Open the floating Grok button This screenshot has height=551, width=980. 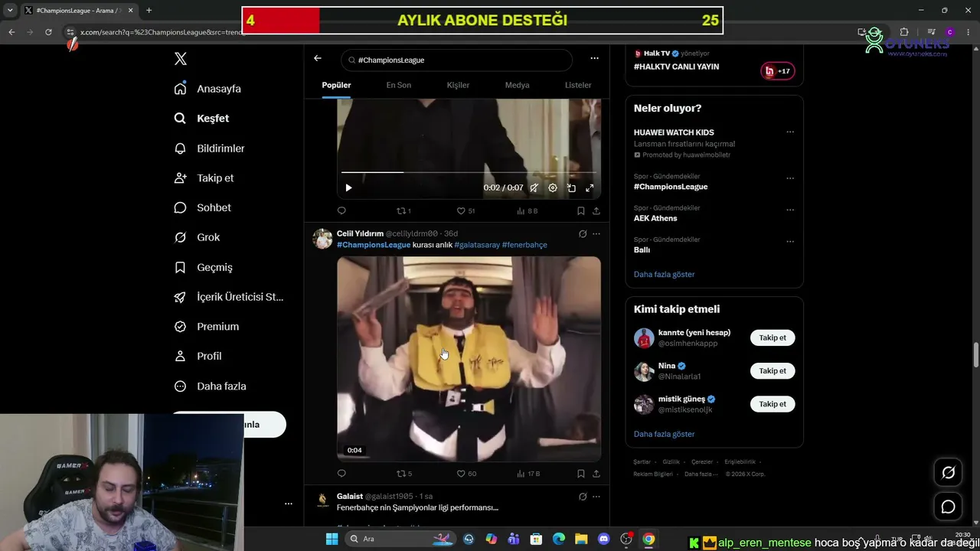948,473
